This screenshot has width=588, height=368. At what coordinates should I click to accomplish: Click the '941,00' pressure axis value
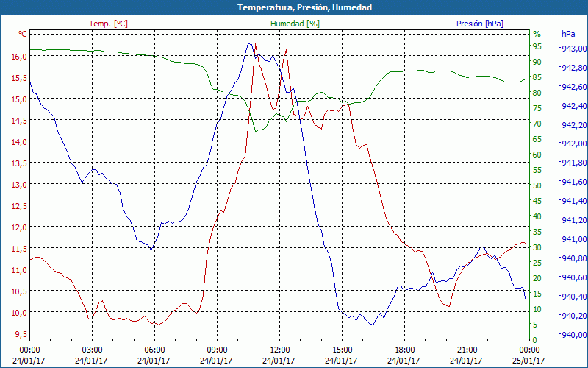click(x=574, y=239)
